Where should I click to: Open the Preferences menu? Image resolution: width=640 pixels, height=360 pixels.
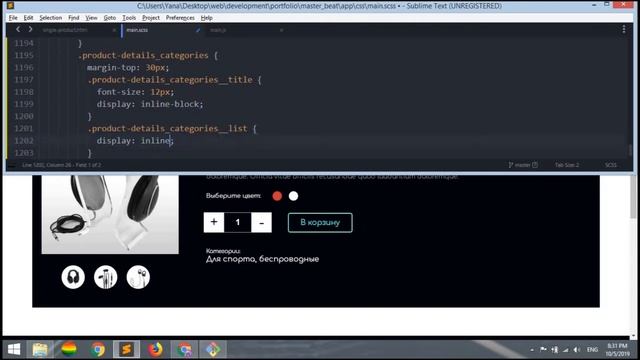coord(180,18)
